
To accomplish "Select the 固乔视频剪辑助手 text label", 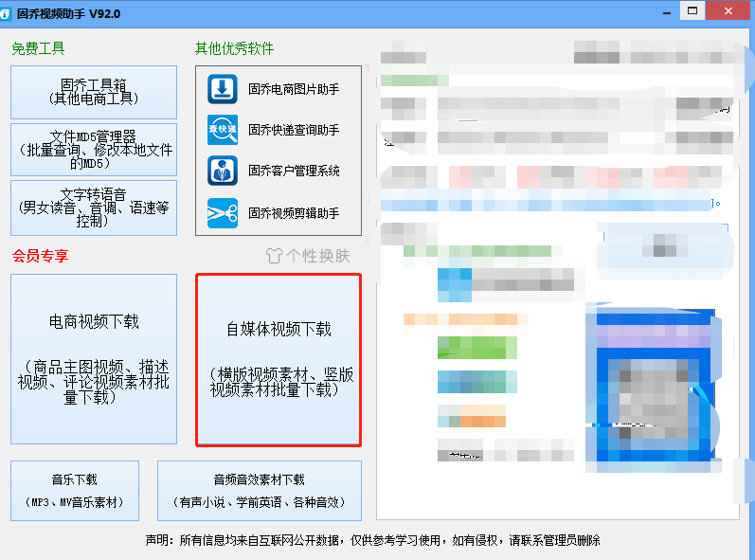I will coord(294,213).
